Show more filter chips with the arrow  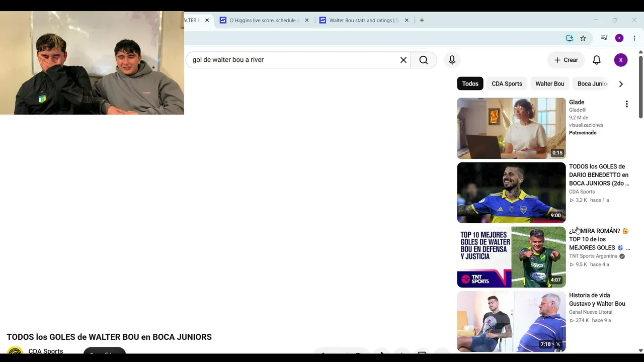click(x=621, y=84)
